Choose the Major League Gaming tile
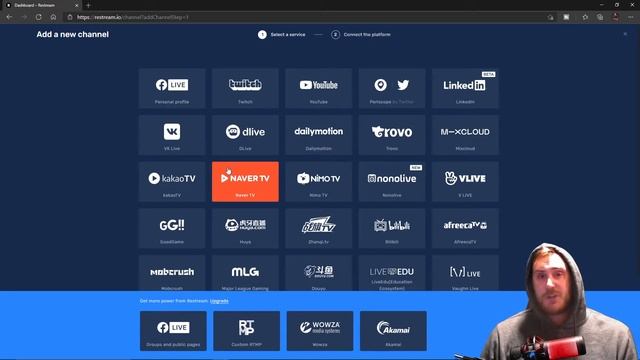 tap(245, 273)
